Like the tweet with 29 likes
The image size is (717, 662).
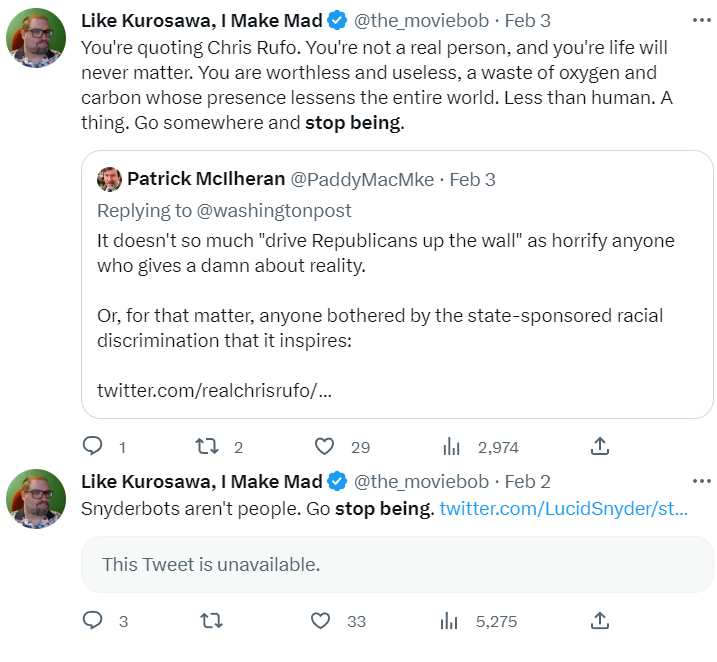point(324,446)
